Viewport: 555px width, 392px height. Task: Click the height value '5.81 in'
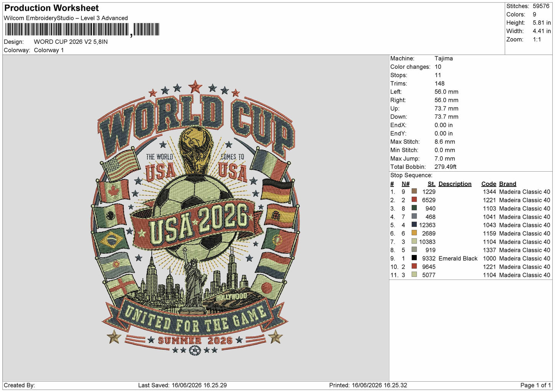point(542,23)
